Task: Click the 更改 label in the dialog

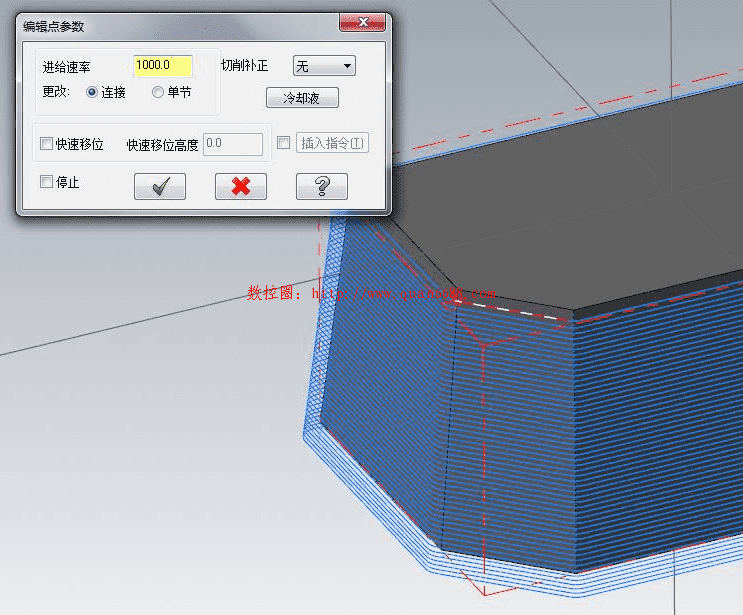Action: coord(55,92)
